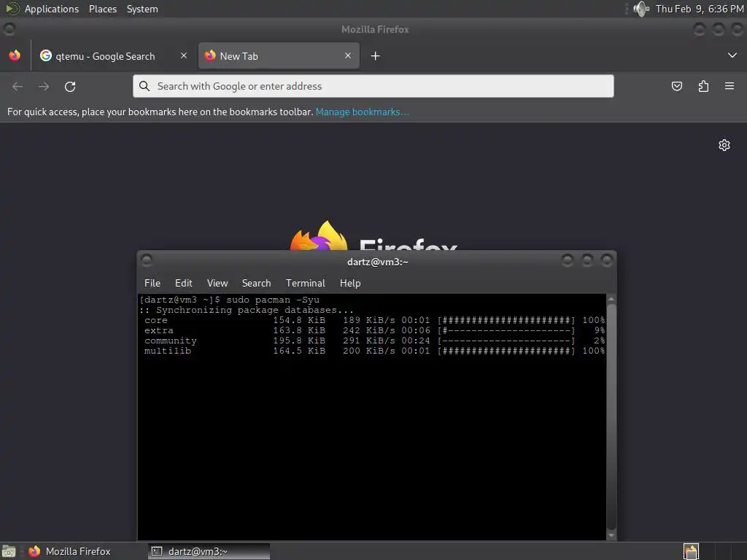Go back with the back arrow
Image resolution: width=747 pixels, height=560 pixels.
click(18, 87)
